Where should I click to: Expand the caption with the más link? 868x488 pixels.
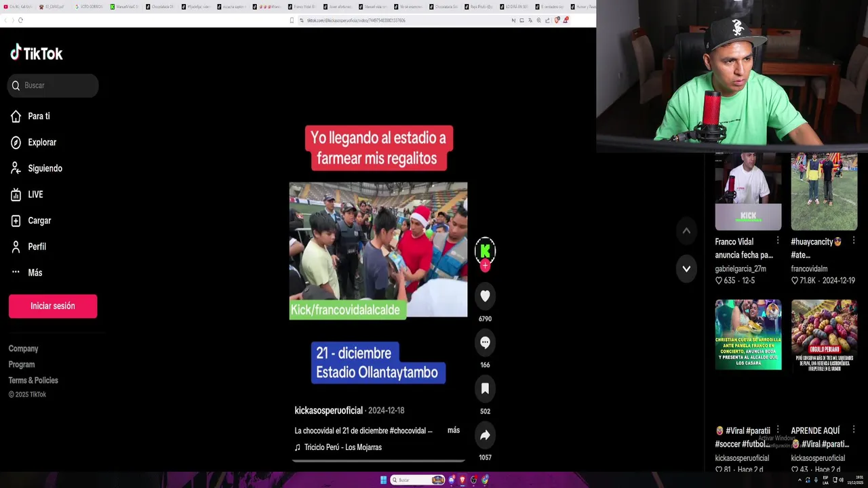pyautogui.click(x=454, y=430)
